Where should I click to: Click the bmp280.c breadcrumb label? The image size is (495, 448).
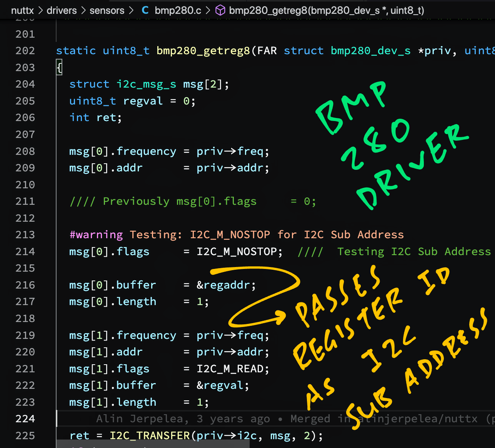(178, 10)
